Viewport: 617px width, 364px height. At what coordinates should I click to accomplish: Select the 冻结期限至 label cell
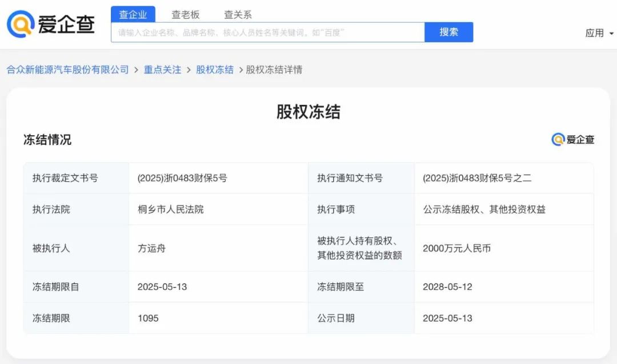[x=361, y=287]
